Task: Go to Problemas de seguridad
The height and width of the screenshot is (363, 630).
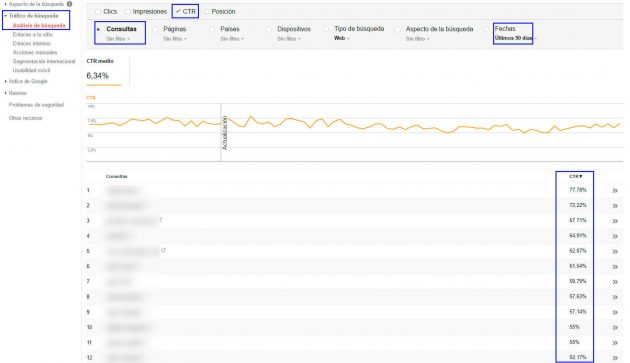Action: 36,105
